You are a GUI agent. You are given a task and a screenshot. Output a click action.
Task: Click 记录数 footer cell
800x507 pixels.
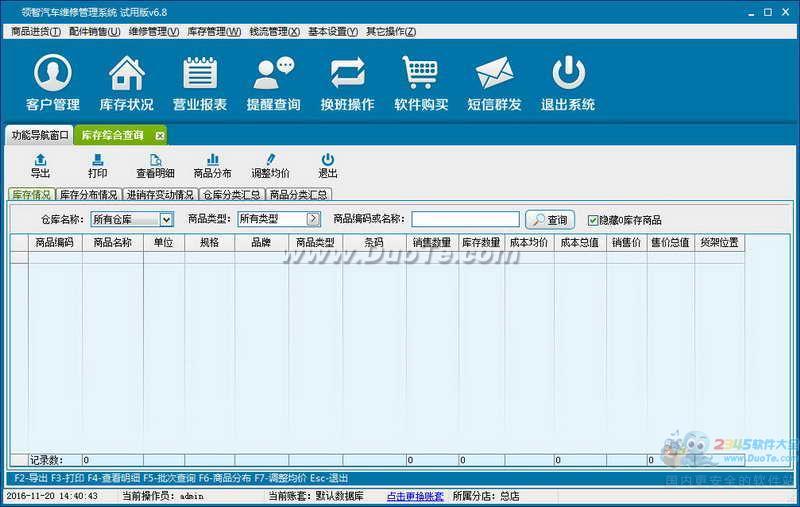[55, 460]
